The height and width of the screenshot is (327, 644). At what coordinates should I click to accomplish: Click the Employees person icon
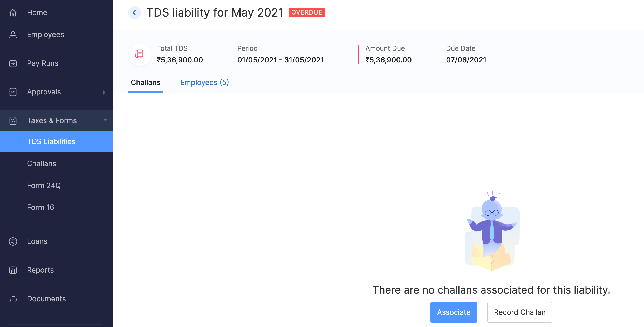point(13,34)
